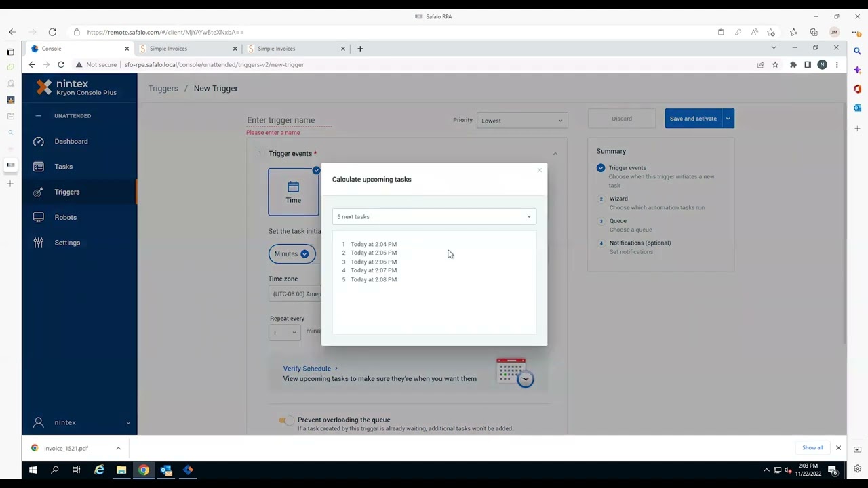Close the downloads bar

[x=838, y=448]
